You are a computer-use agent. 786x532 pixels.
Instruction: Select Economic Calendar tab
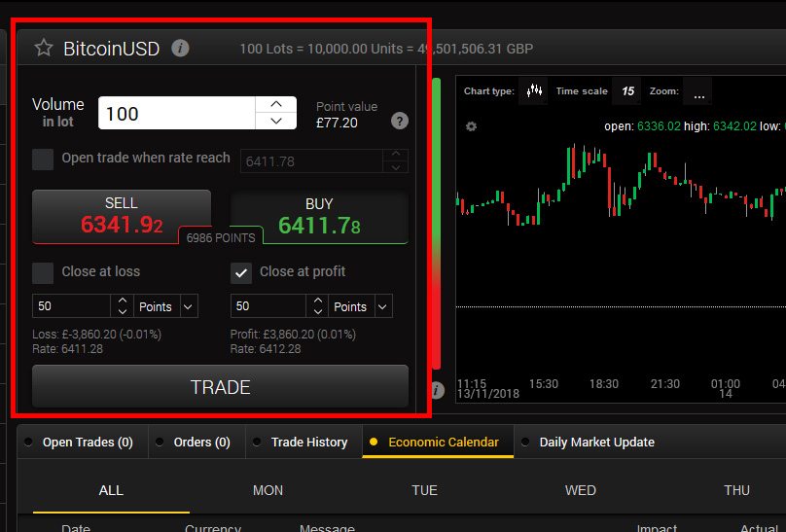coord(438,442)
